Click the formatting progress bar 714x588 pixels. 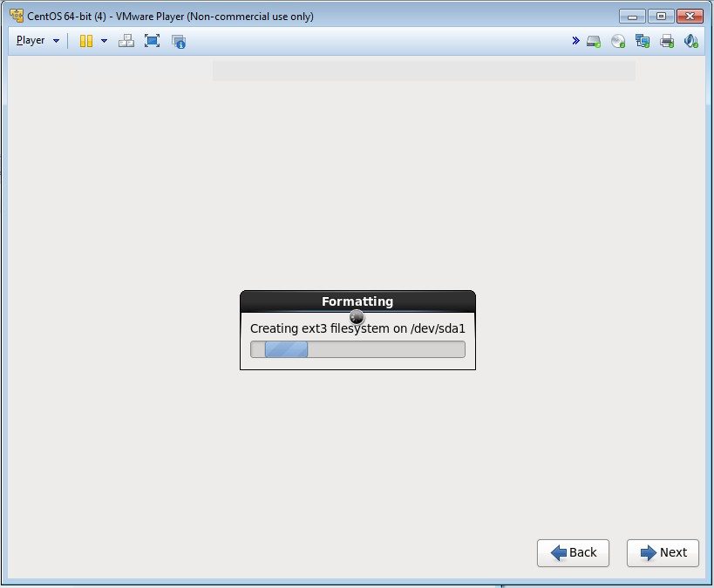(357, 349)
